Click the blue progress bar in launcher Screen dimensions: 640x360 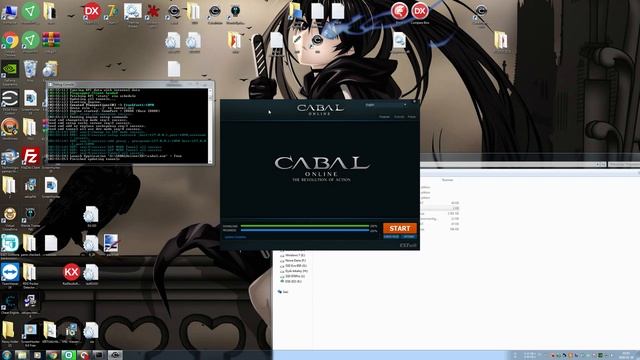(304, 231)
